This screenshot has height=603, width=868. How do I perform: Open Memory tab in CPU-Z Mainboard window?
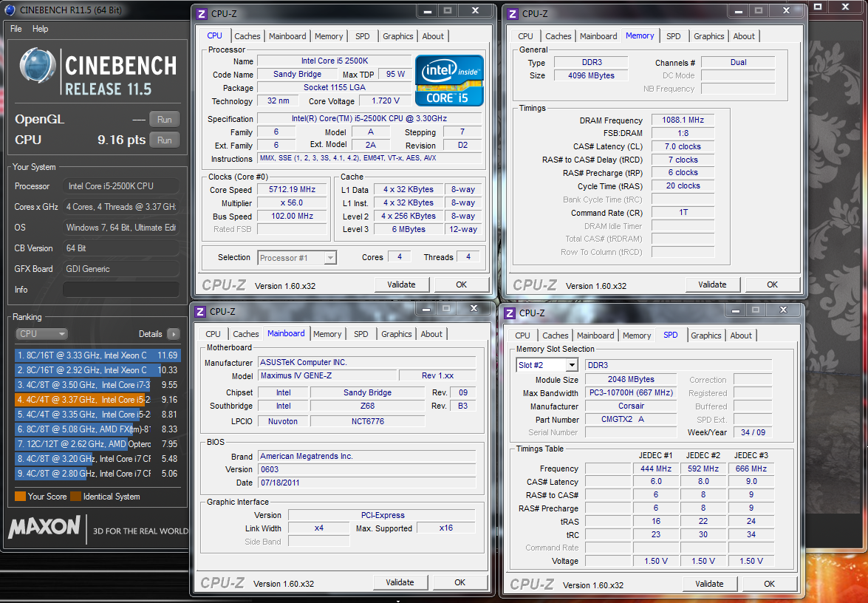(327, 334)
